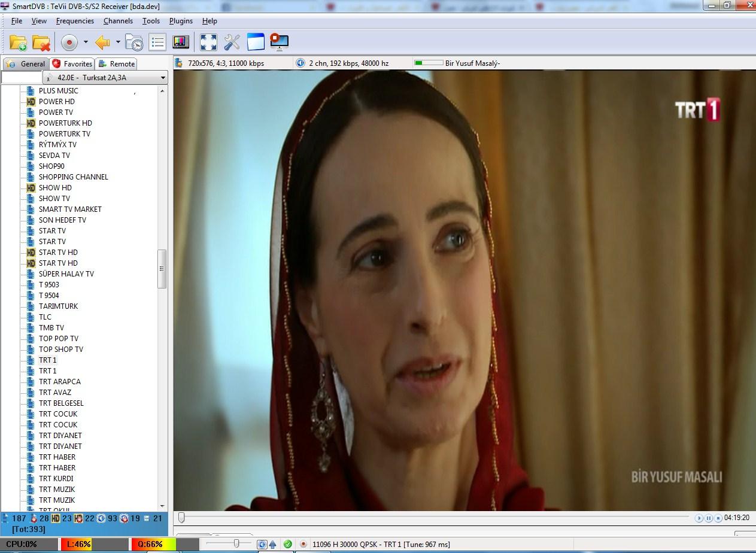Screen dimensions: 756x553
Task: Click the channel list scroll-up arrow
Action: pos(162,91)
